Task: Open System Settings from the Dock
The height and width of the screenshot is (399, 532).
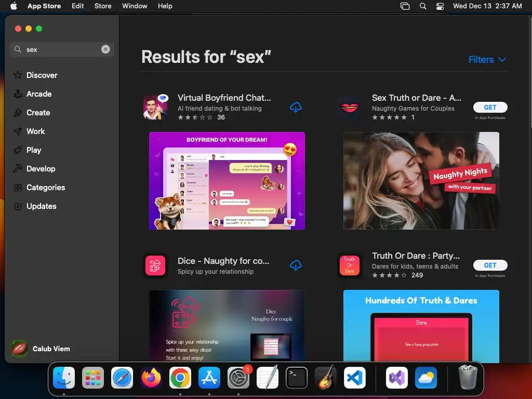Action: pos(238,378)
